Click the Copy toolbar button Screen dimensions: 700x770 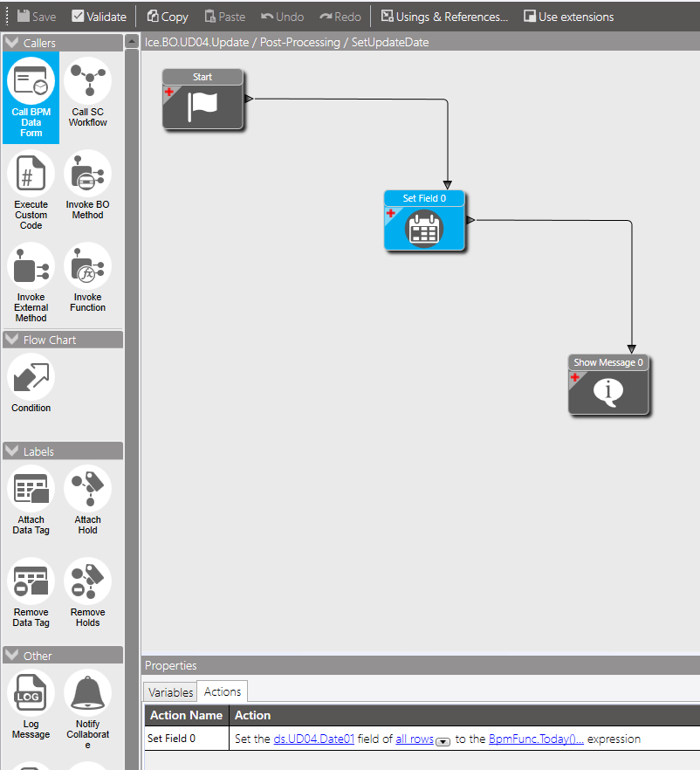pyautogui.click(x=168, y=17)
